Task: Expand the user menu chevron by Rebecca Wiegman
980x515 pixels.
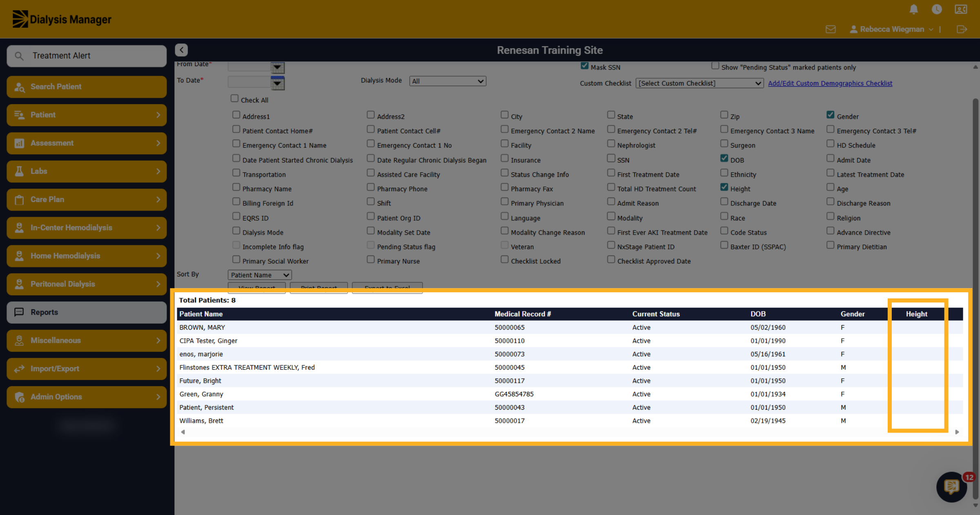Action: pyautogui.click(x=931, y=29)
